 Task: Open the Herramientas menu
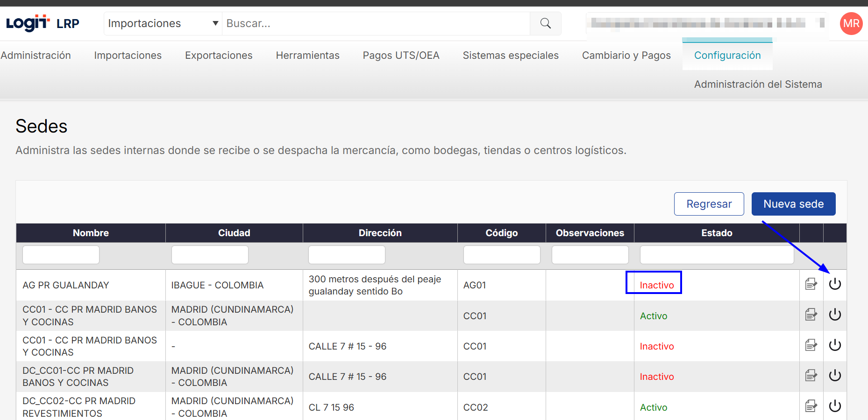(x=307, y=55)
